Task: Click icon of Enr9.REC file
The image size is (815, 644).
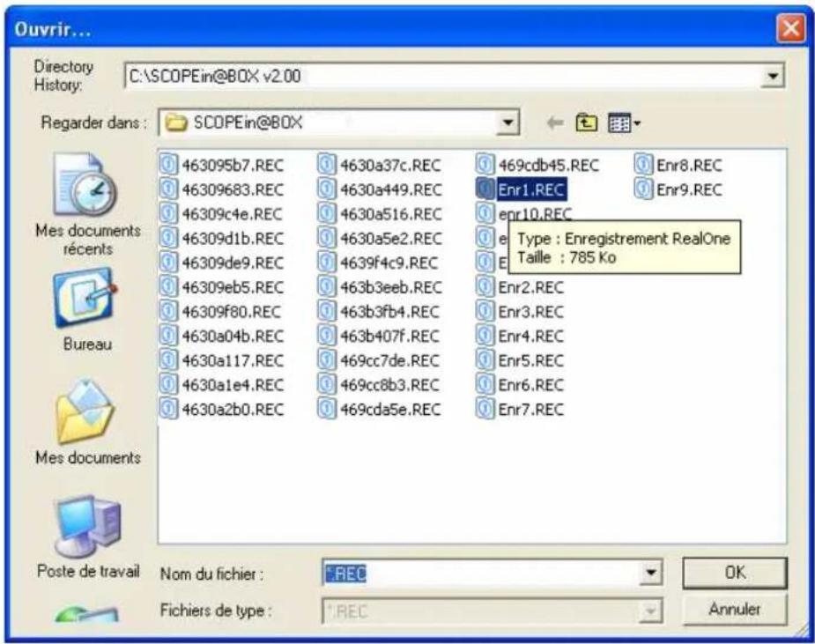Action: coord(643,189)
